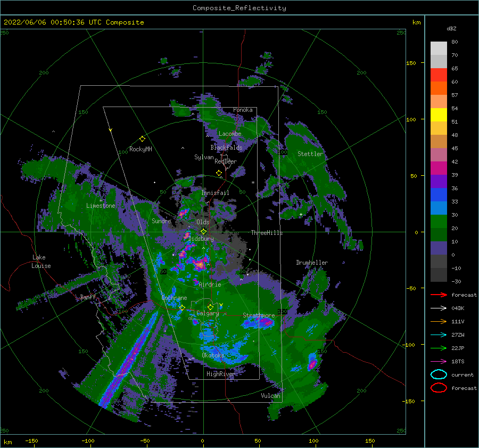Screen dimensions: 479x448
Task: Click the Didsbury label
Action: [201, 239]
